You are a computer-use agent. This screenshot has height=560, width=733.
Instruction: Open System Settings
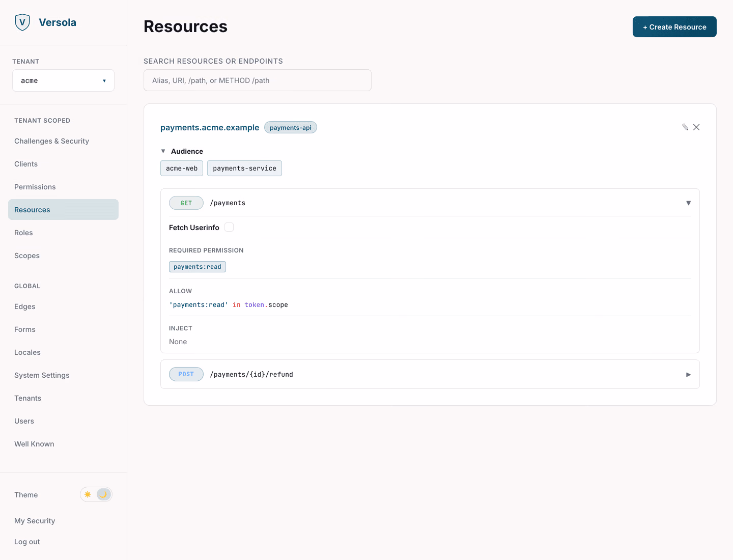pos(42,375)
